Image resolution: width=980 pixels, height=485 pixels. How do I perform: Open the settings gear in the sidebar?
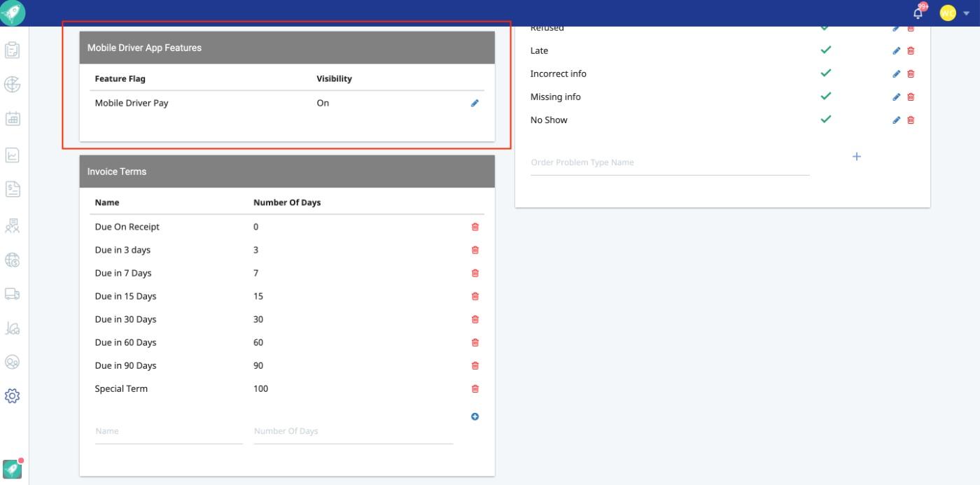pos(12,396)
